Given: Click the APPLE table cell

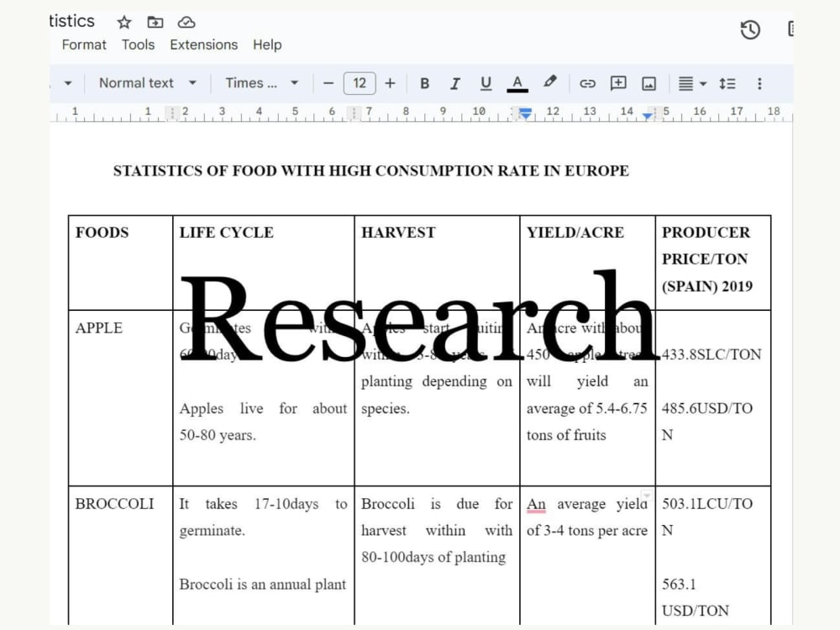Looking at the screenshot, I should point(120,398).
